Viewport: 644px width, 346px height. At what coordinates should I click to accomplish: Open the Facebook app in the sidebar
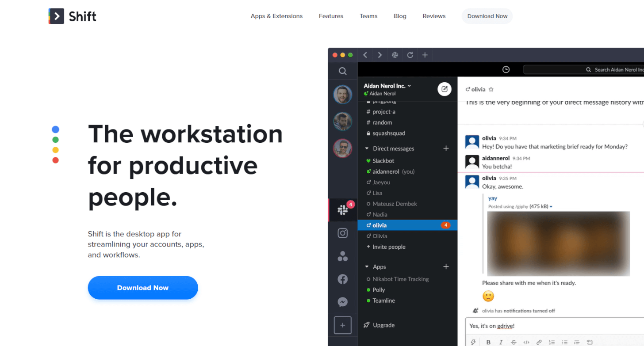[x=343, y=279]
